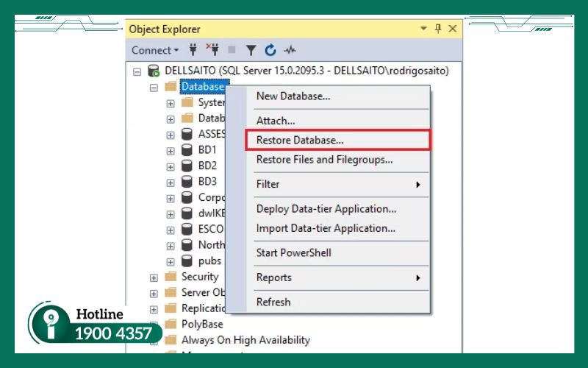
Task: Expand the Security folder node
Action: [x=154, y=277]
